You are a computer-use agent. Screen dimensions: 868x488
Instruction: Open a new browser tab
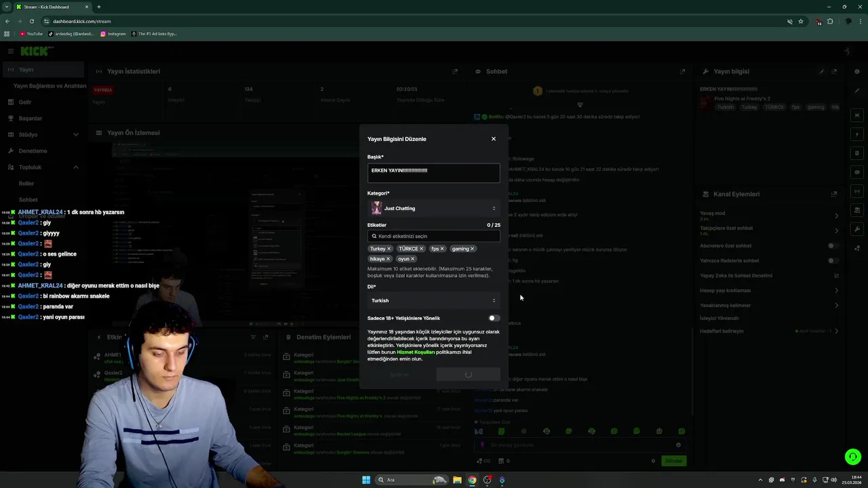[99, 7]
